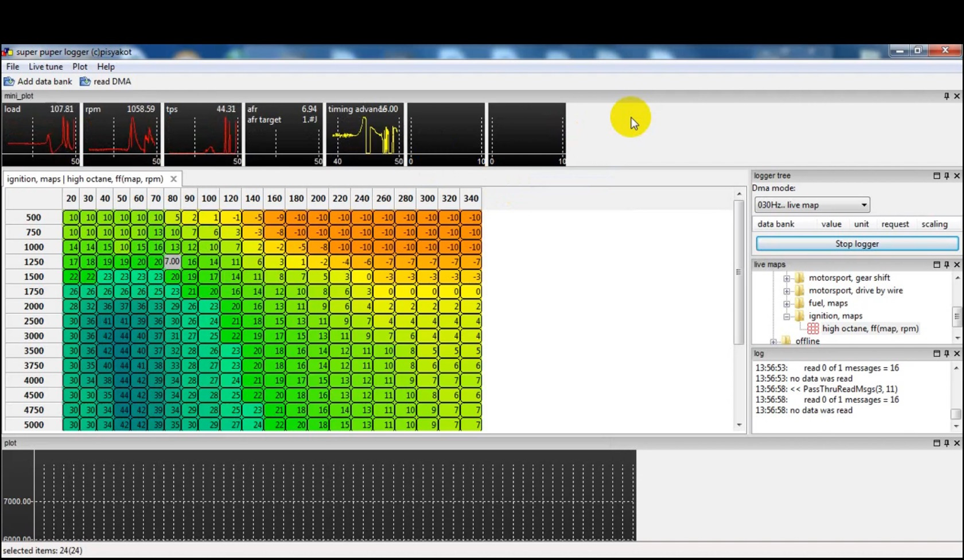Viewport: 964px width, 560px height.
Task: Click the live maps tree scroll up arrow
Action: [956, 278]
